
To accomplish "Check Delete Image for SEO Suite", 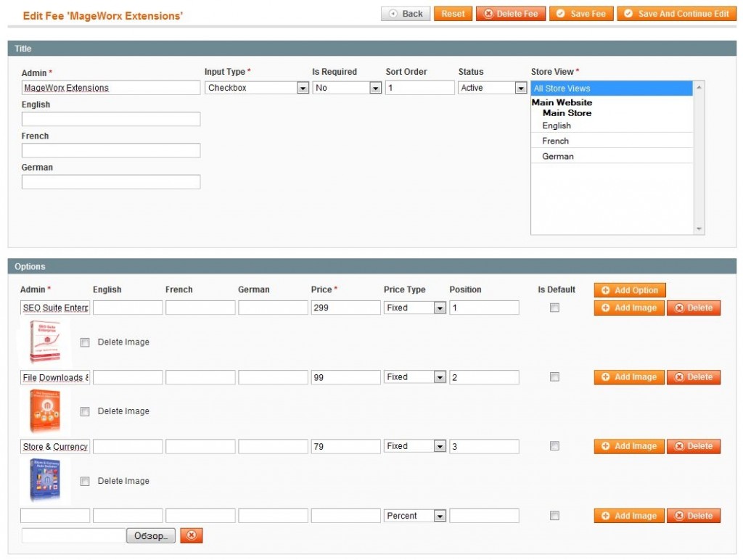I will (85, 342).
